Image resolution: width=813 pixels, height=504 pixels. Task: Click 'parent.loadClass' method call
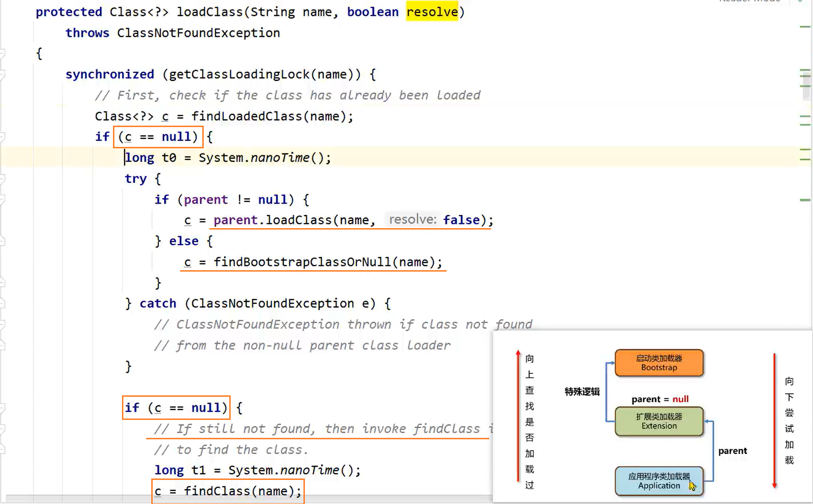pyautogui.click(x=273, y=220)
